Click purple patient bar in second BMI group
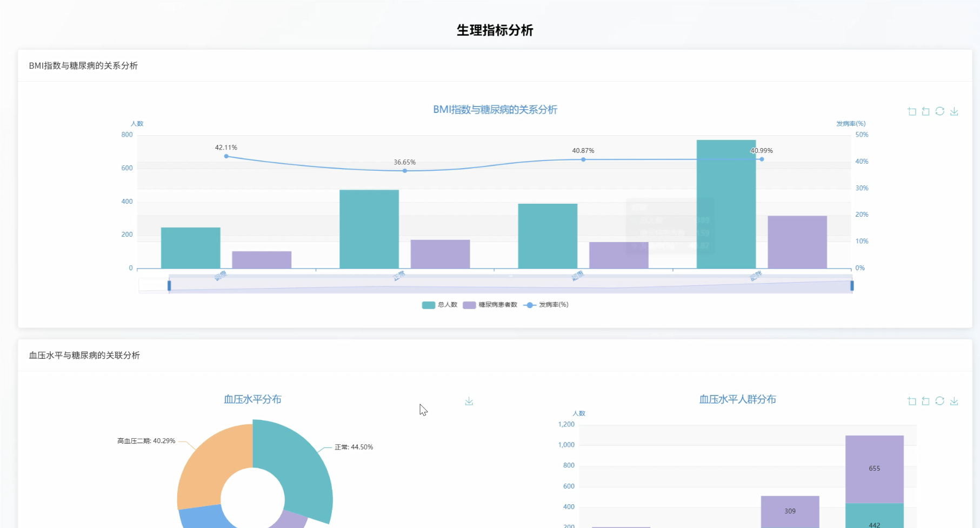The height and width of the screenshot is (528, 980). 440,254
